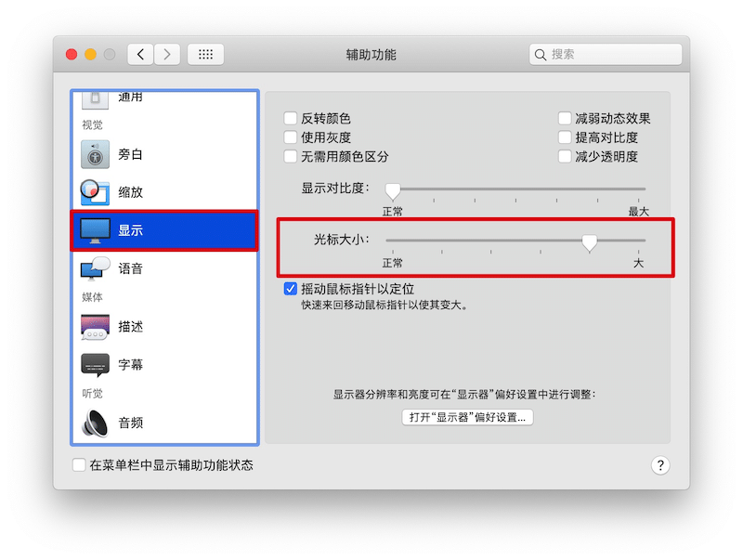
Task: Select 描述 label in the sidebar
Action: (x=130, y=327)
